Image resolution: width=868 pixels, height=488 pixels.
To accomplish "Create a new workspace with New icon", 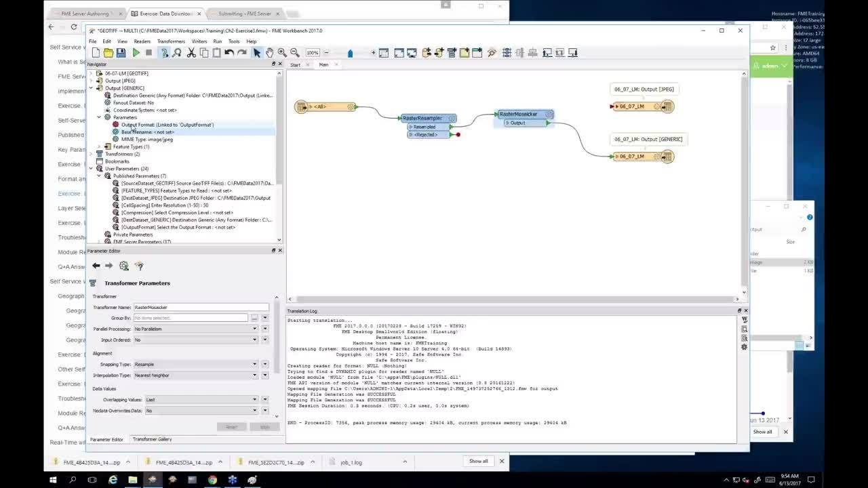I will tap(96, 53).
